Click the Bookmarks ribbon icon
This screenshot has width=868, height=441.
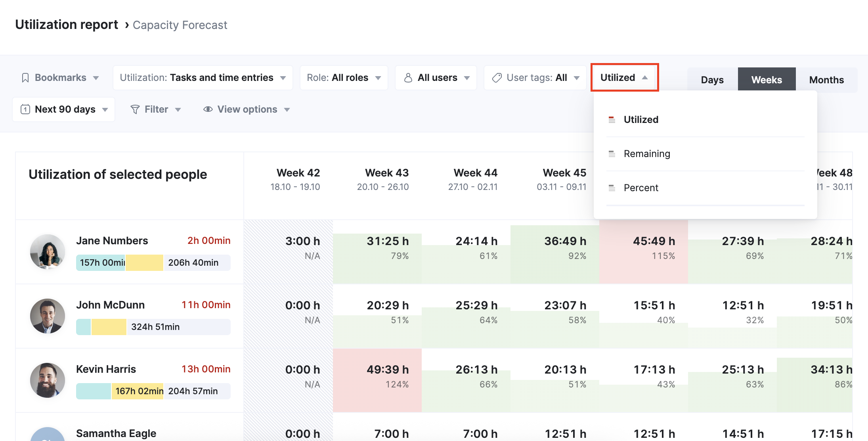[x=25, y=78]
